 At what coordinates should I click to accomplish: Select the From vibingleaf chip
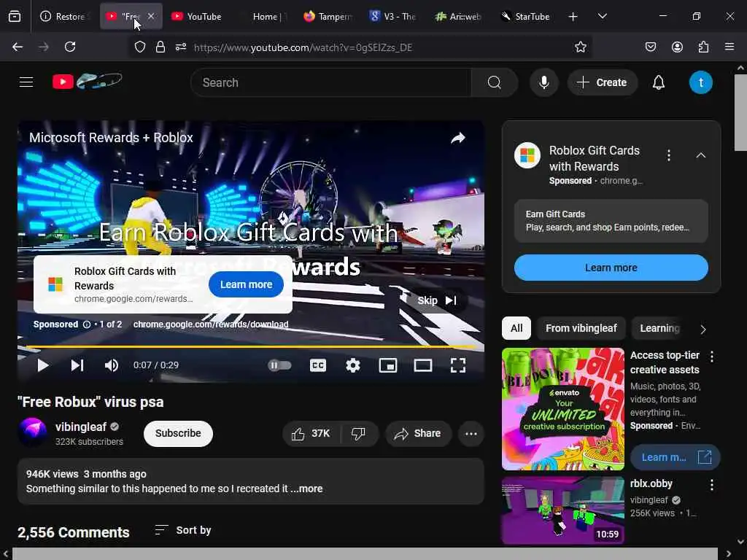[x=581, y=328]
